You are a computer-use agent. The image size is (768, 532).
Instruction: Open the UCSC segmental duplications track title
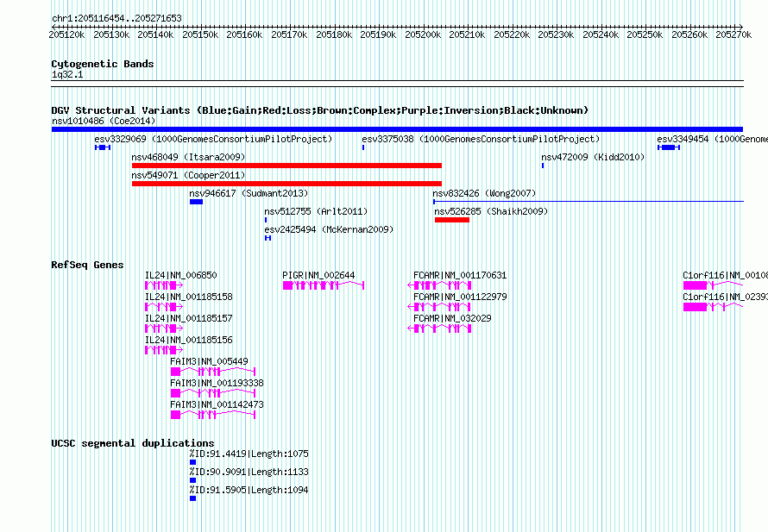click(132, 443)
